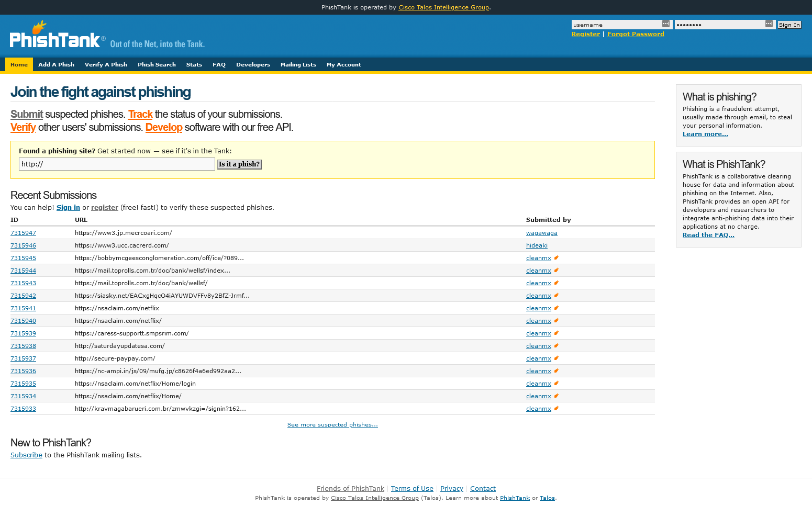Click the Sign In button
Viewport: 812px width, 517px height.
789,25
